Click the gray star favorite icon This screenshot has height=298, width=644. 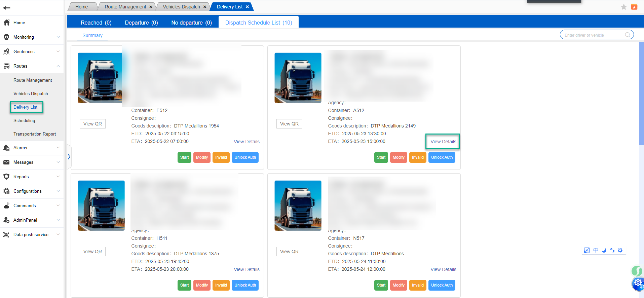coord(623,7)
